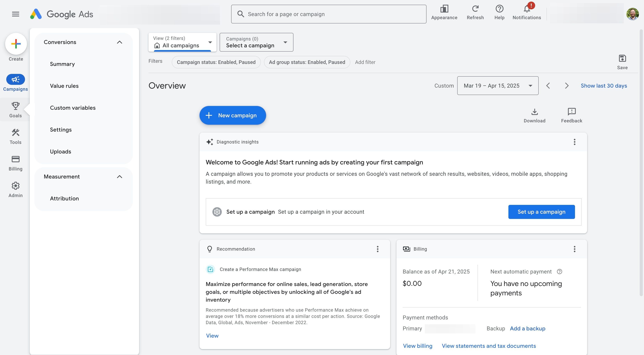The image size is (644, 355).
Task: Open the Select a campaign dropdown
Action: [257, 42]
